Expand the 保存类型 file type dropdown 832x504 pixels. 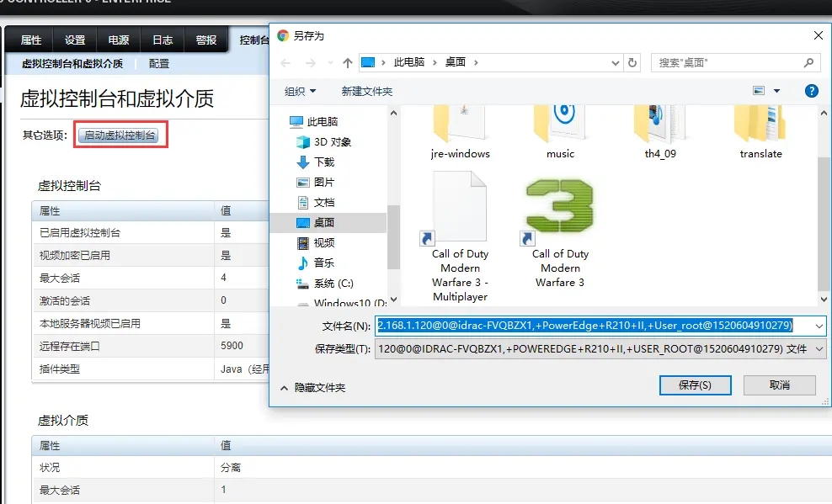(819, 349)
